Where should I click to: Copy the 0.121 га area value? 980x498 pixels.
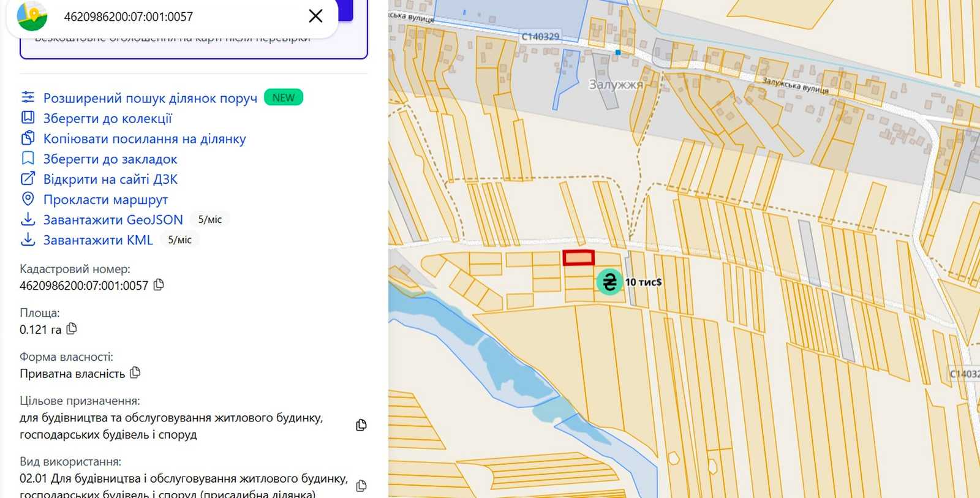(x=72, y=329)
